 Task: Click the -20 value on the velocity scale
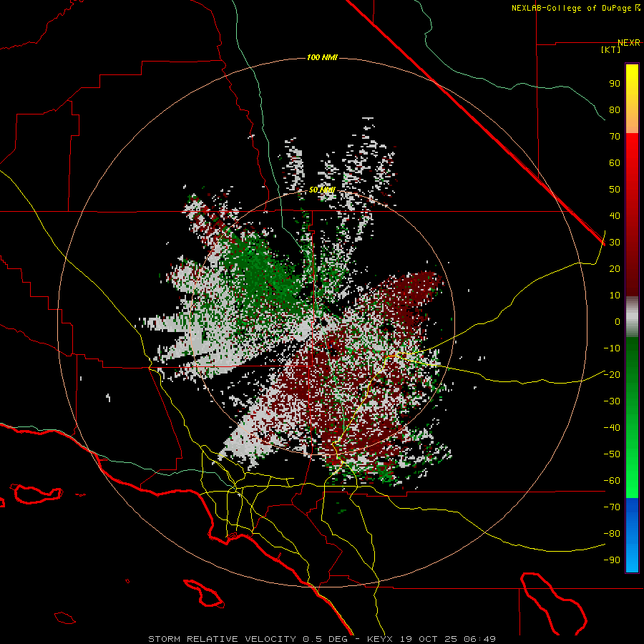612,374
